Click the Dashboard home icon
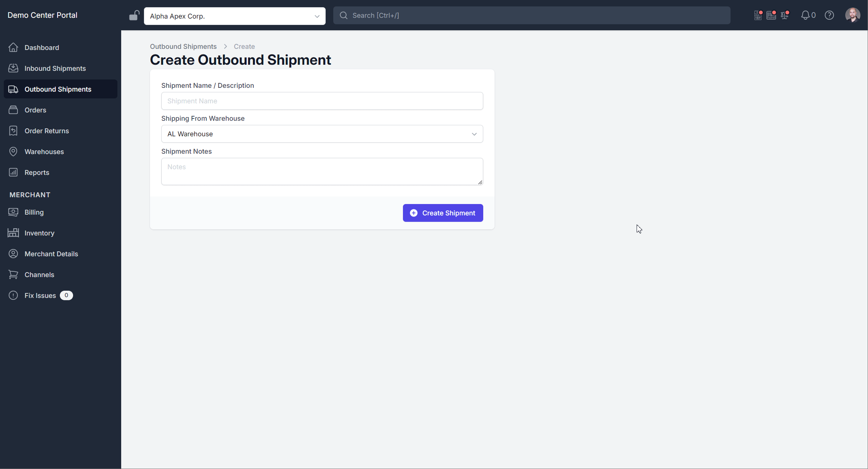868x469 pixels. 13,47
